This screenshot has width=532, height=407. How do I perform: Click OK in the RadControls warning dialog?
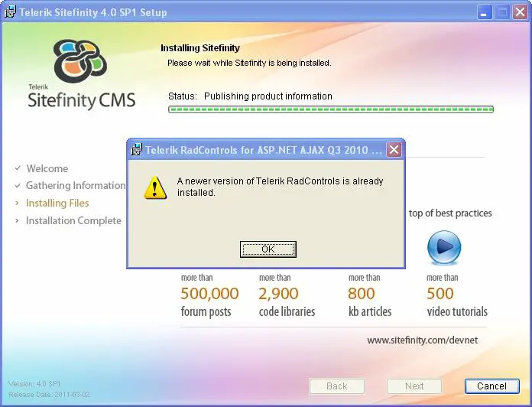268,249
